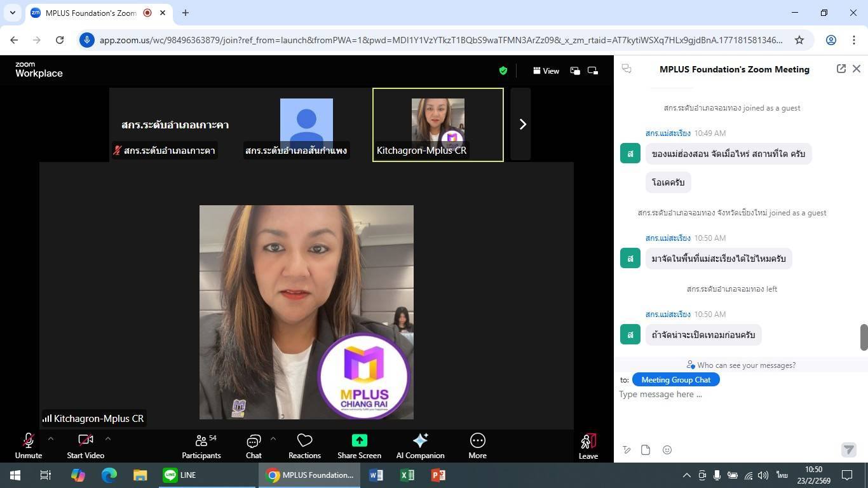The height and width of the screenshot is (488, 868).
Task: Select Meeting Group Chat recipient
Action: pyautogui.click(x=675, y=379)
